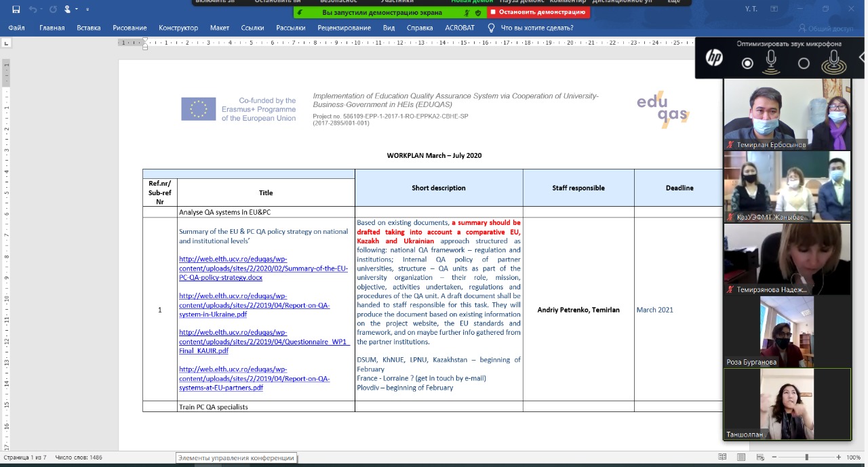Viewport: 868px width, 467px height.
Task: Click 'Число слов: 1486' in status bar
Action: click(x=79, y=458)
